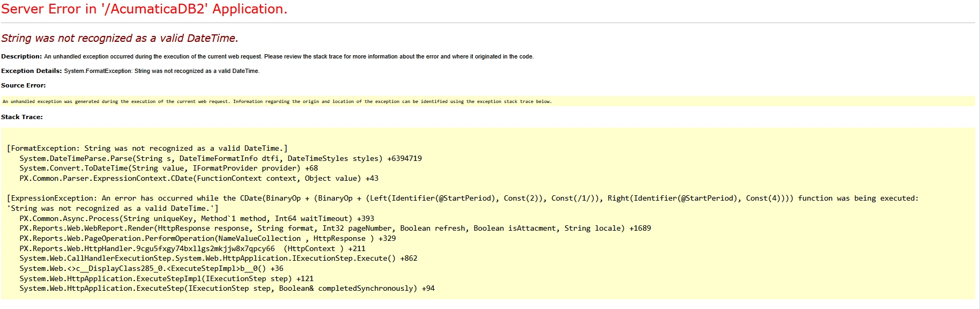980x309 pixels.
Task: Click the 'Exception Details:' label
Action: point(31,71)
